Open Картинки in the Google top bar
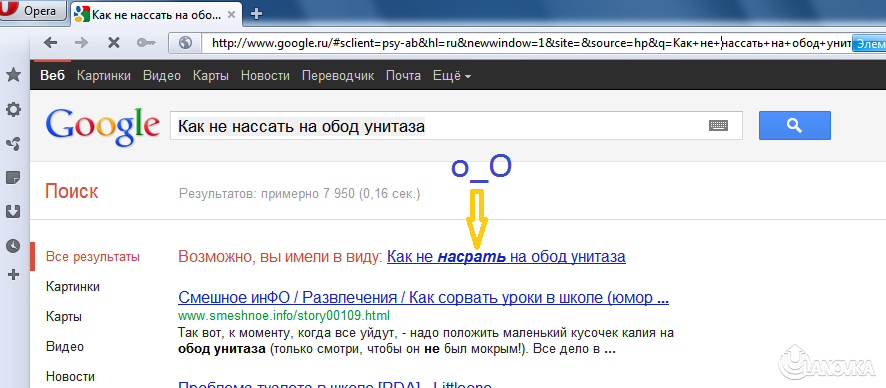This screenshot has height=388, width=886. pyautogui.click(x=103, y=76)
